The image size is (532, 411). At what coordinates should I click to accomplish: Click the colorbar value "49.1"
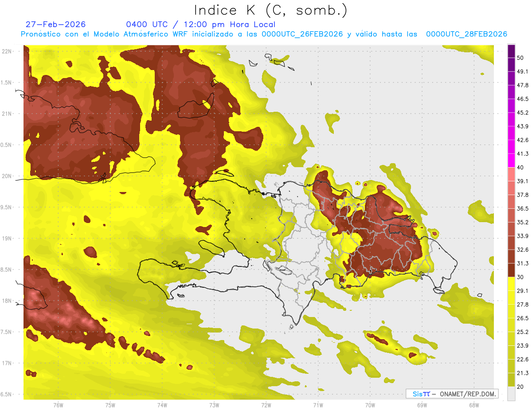[x=523, y=71]
